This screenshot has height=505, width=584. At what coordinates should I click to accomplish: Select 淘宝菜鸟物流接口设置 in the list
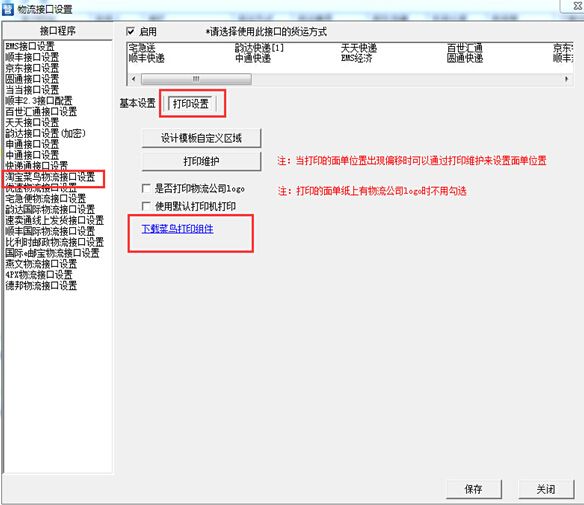(50, 177)
